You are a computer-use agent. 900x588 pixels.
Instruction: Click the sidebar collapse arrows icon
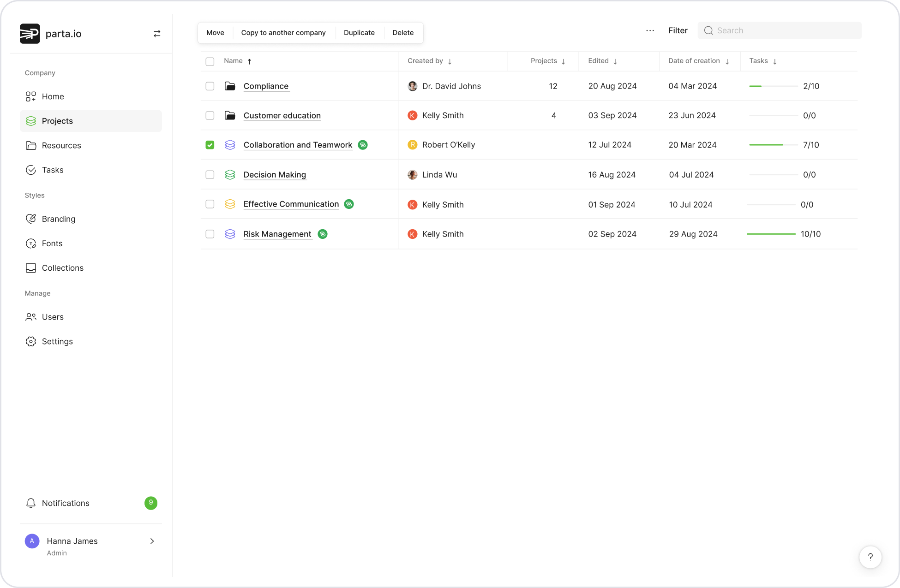coord(157,34)
